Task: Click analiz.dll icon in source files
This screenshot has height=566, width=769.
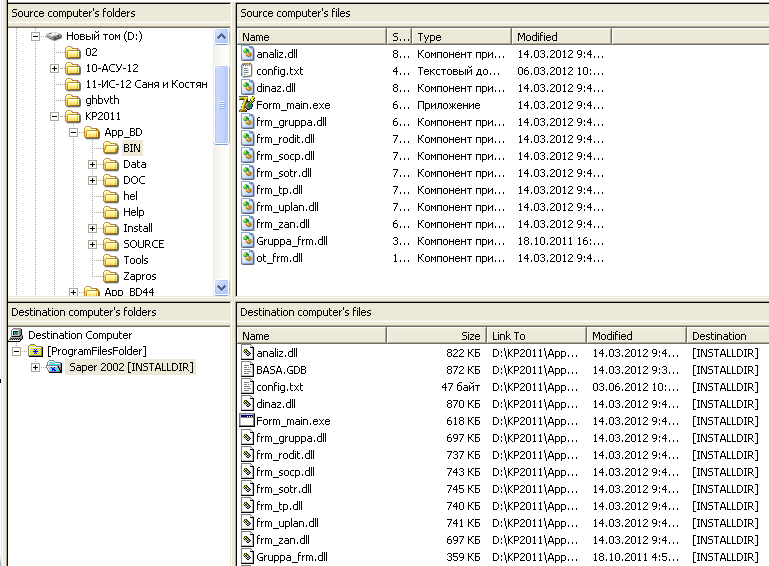Action: [248, 53]
